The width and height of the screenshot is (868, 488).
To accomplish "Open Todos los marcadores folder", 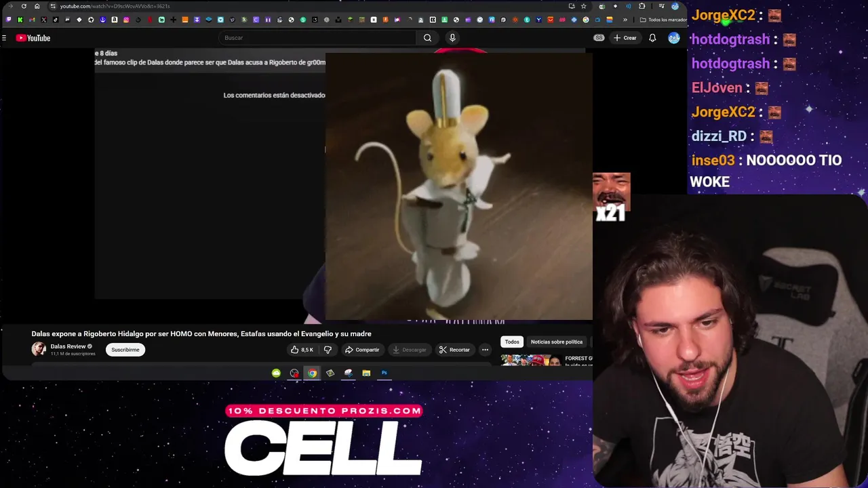I will [x=663, y=20].
